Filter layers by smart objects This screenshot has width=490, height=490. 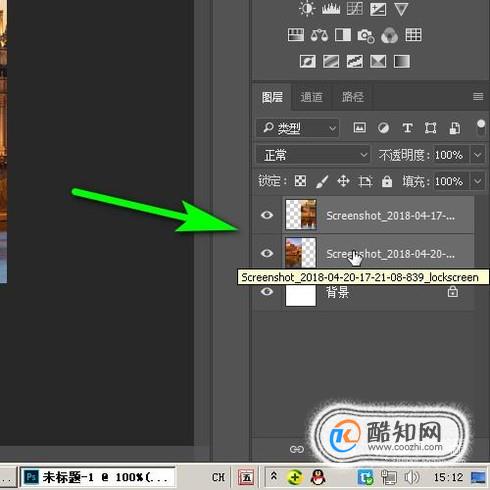455,128
